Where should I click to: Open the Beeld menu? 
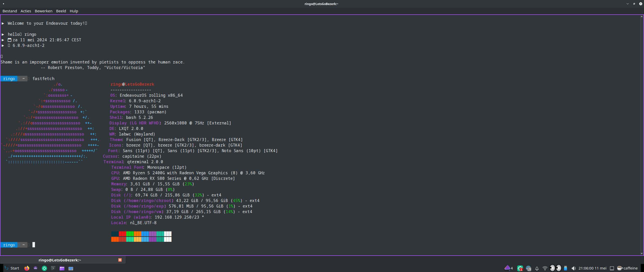tap(61, 11)
